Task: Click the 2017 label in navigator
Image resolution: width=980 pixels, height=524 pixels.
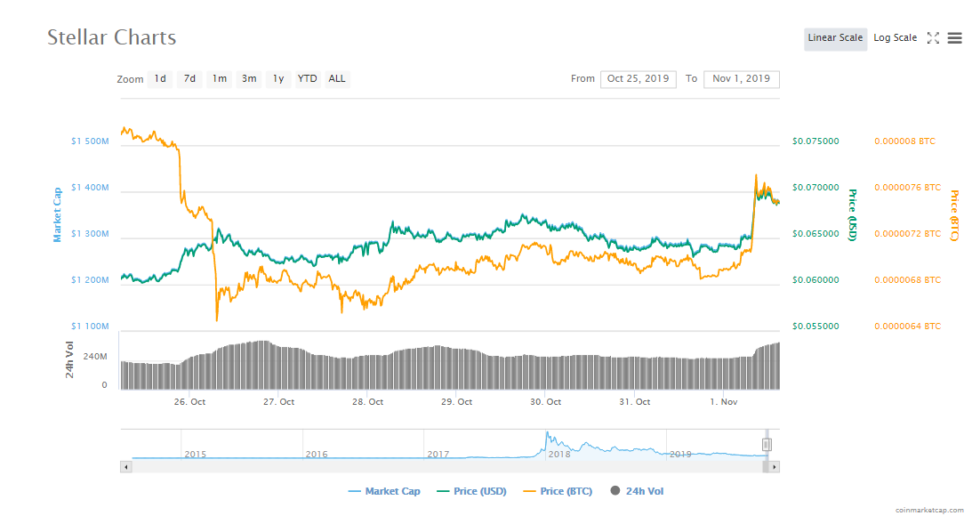Action: tap(438, 455)
